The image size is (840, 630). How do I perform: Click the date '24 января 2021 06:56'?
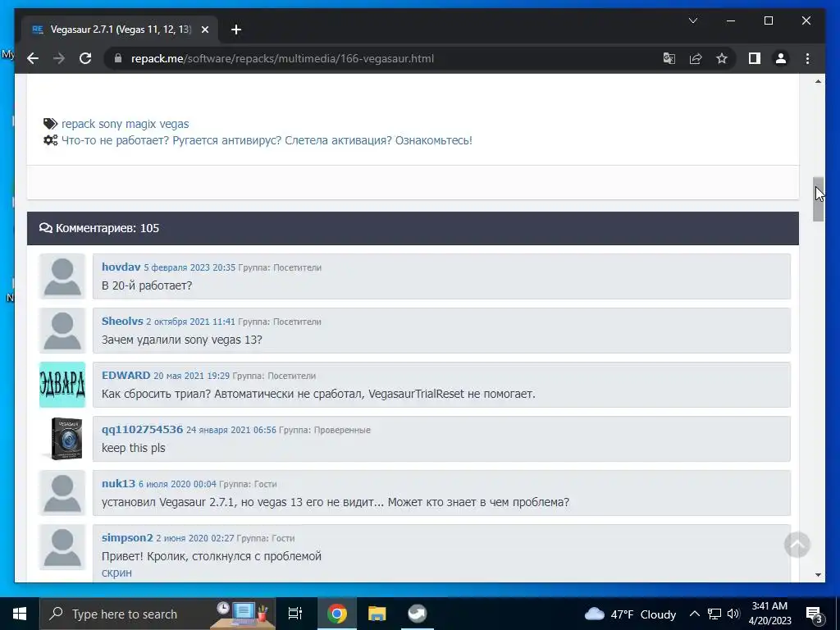click(231, 430)
